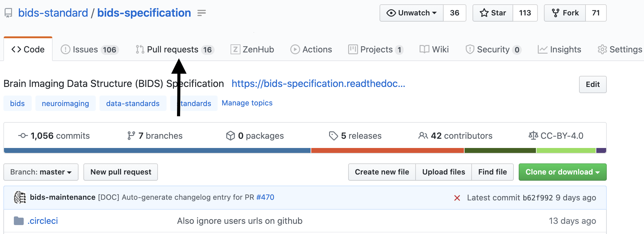Click the list icon after the repository name
644x234 pixels.
[201, 13]
